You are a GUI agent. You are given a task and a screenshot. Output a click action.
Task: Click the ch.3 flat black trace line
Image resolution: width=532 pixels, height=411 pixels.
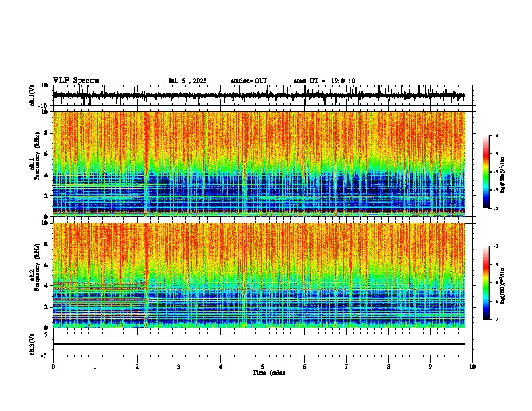(259, 344)
